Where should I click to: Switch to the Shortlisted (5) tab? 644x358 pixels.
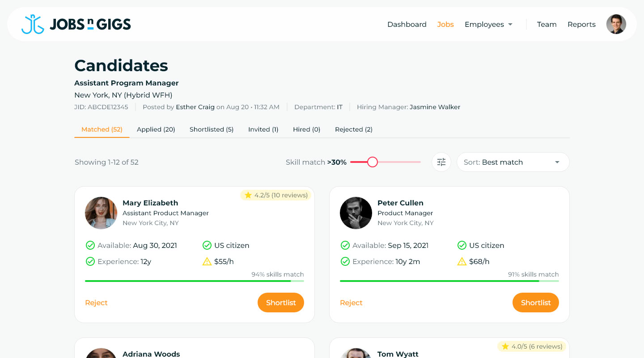pos(212,129)
